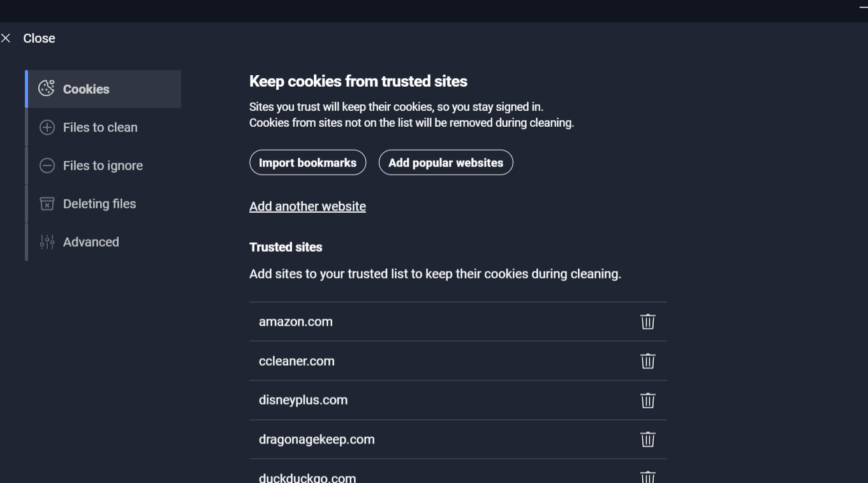Click the Deleting files box icon
This screenshot has height=483, width=868.
[47, 204]
